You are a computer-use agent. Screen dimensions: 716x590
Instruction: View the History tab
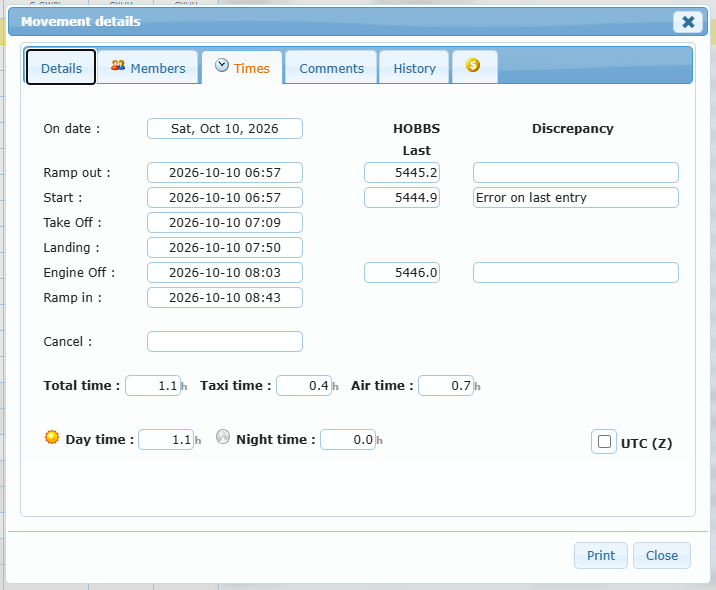tap(414, 68)
